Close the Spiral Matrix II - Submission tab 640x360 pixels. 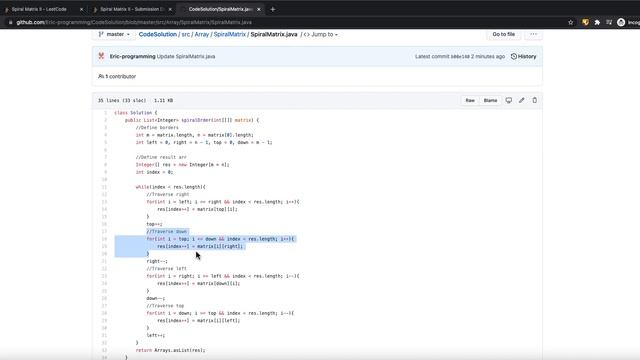[170, 9]
